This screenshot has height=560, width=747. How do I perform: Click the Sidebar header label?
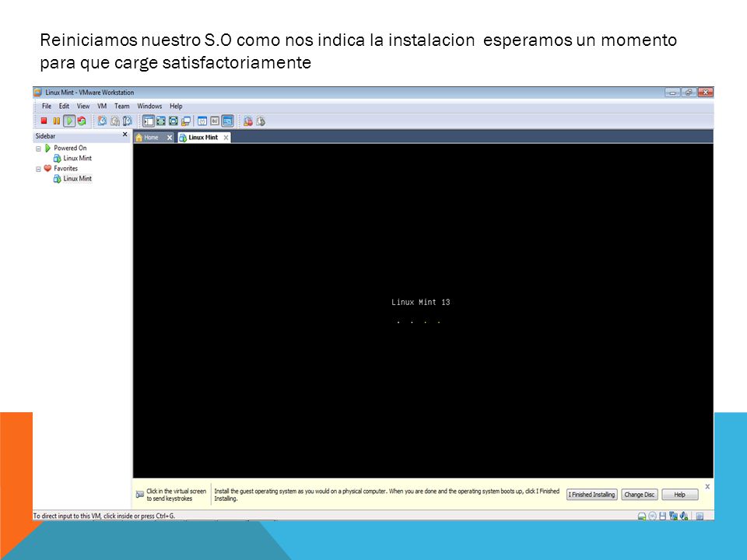pos(45,136)
